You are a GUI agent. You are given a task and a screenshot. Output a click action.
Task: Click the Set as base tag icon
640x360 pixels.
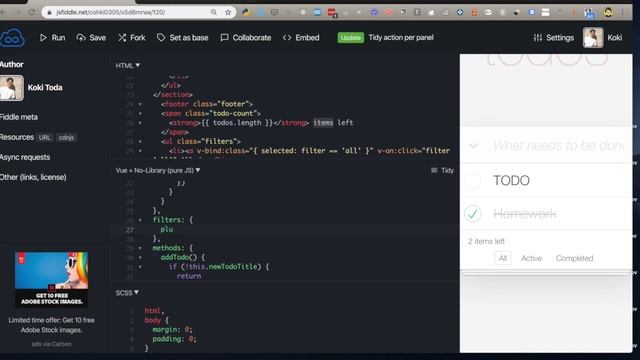[x=161, y=38]
